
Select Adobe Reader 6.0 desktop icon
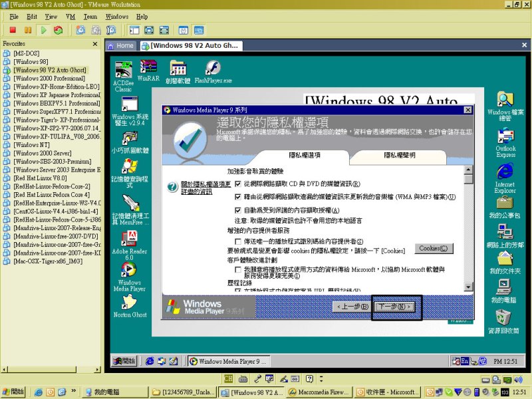tap(130, 245)
